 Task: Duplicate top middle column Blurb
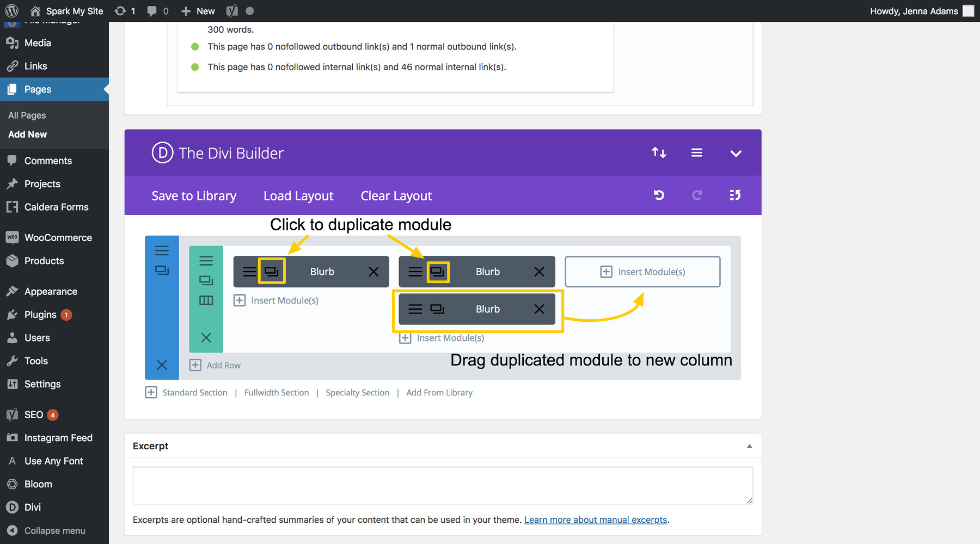click(x=437, y=271)
